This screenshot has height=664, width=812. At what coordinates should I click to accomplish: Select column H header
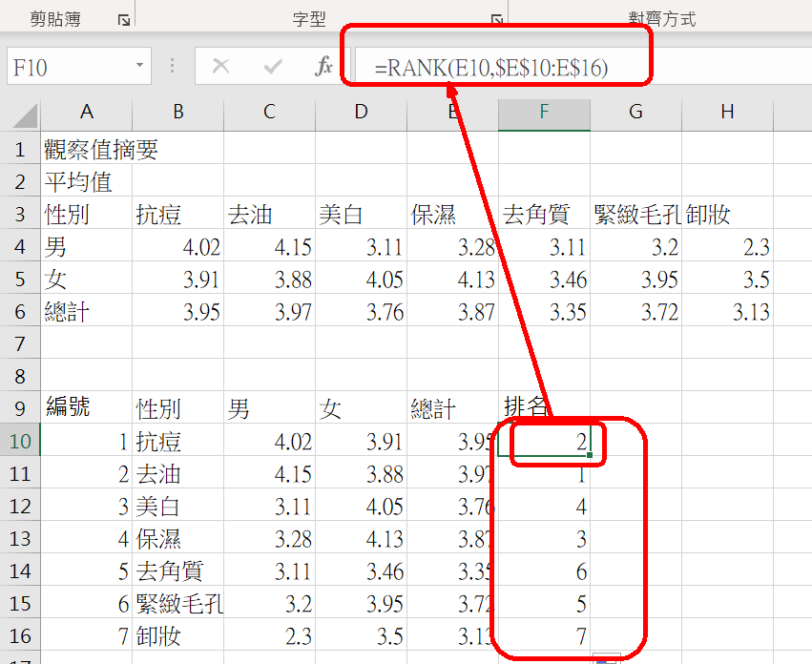click(727, 112)
